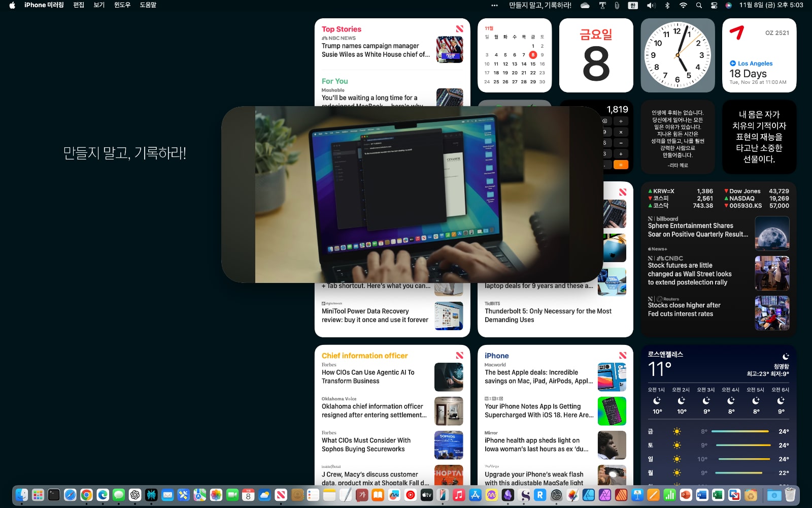Open Apple News app in the Dock

tap(281, 495)
